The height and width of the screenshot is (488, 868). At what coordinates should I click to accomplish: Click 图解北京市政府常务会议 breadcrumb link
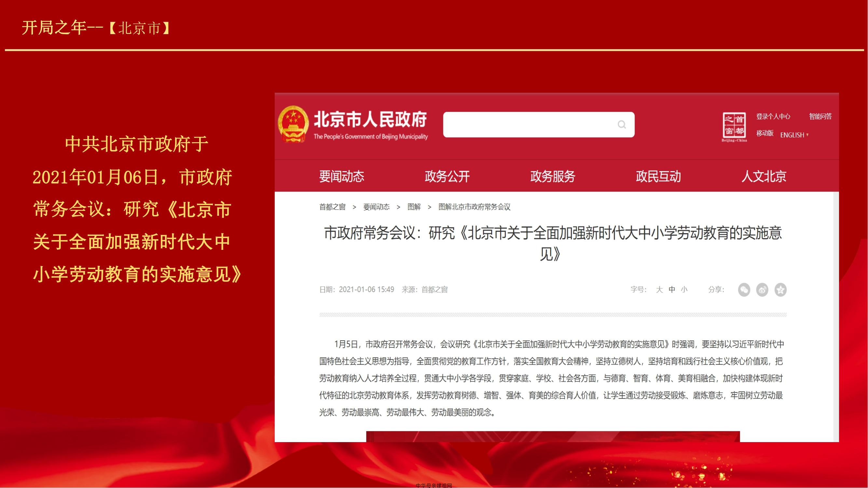point(475,207)
